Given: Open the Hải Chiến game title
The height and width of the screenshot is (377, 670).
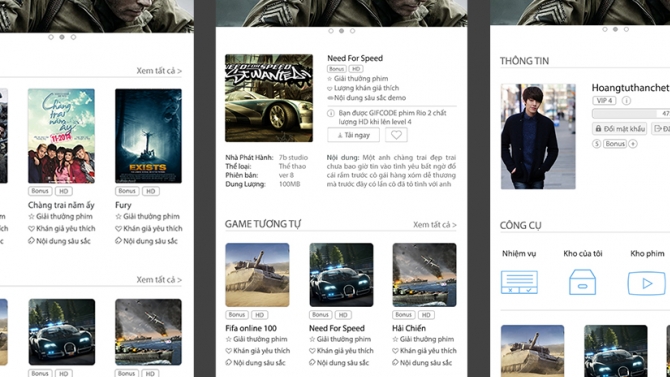Looking at the screenshot, I should point(409,328).
